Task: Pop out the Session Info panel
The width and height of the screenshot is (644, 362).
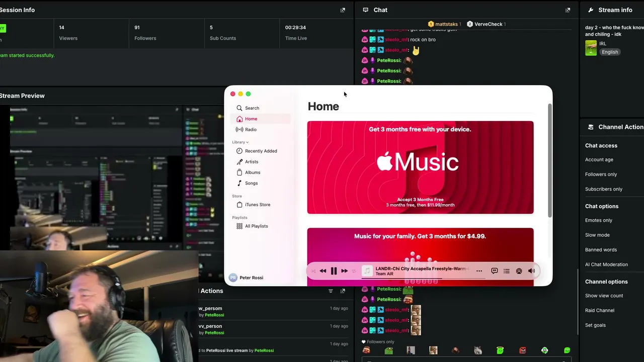Action: [x=343, y=10]
